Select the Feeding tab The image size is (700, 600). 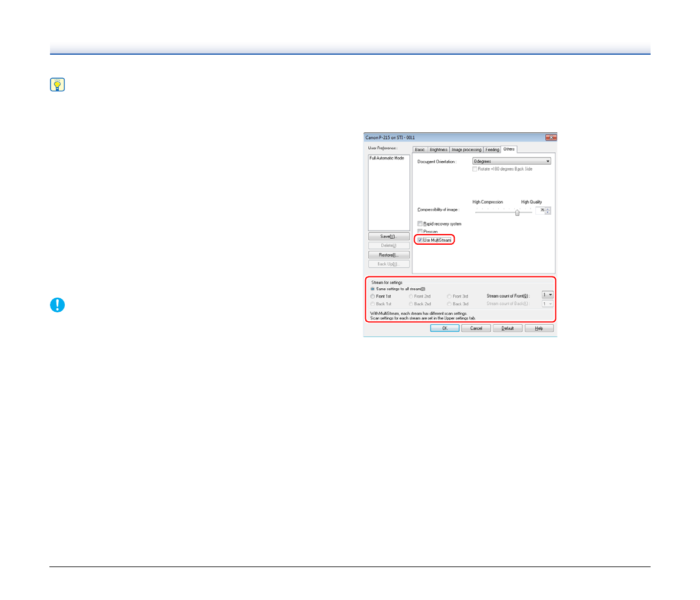[492, 150]
